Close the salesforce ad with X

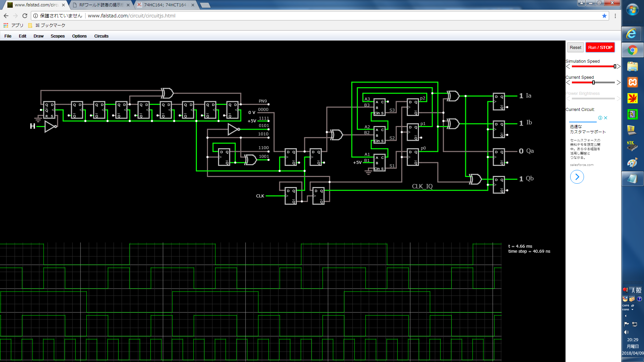click(x=606, y=118)
